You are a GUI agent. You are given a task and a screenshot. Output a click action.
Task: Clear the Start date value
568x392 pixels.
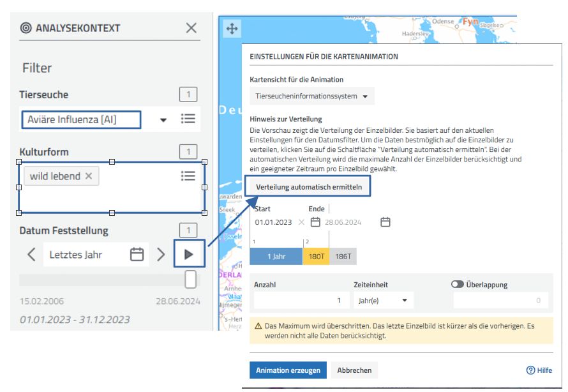coord(301,222)
